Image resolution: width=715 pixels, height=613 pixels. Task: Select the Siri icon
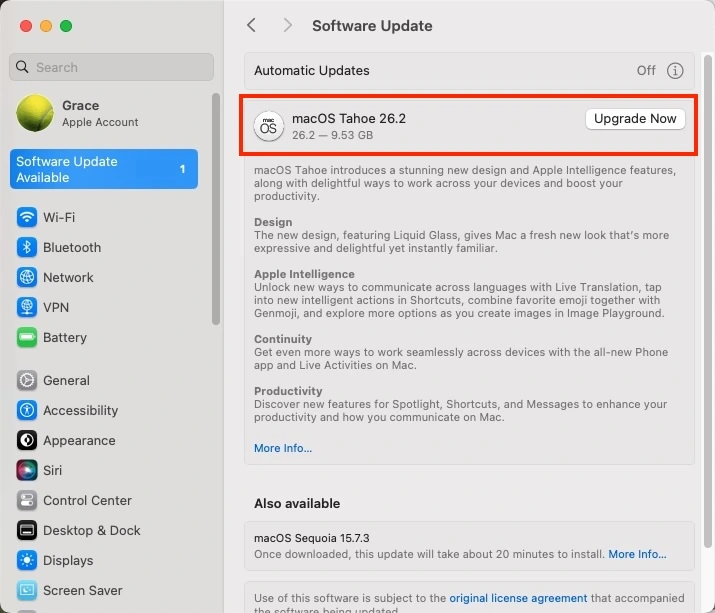pos(27,470)
